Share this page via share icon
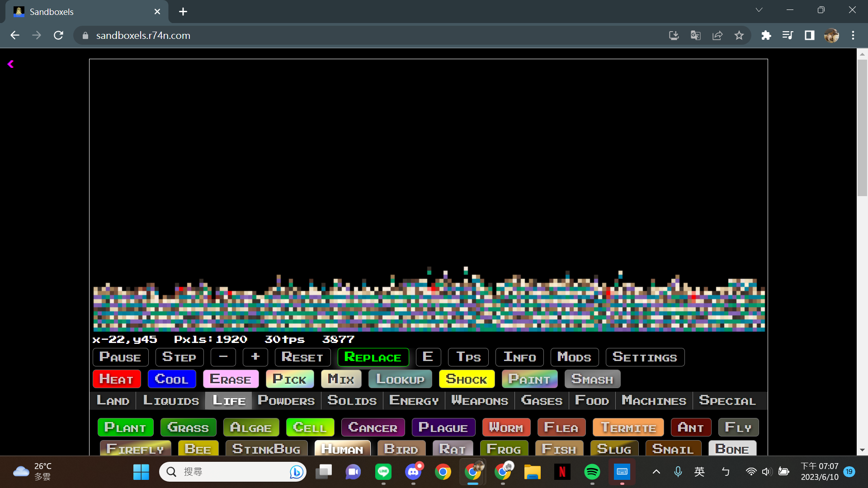 (717, 35)
